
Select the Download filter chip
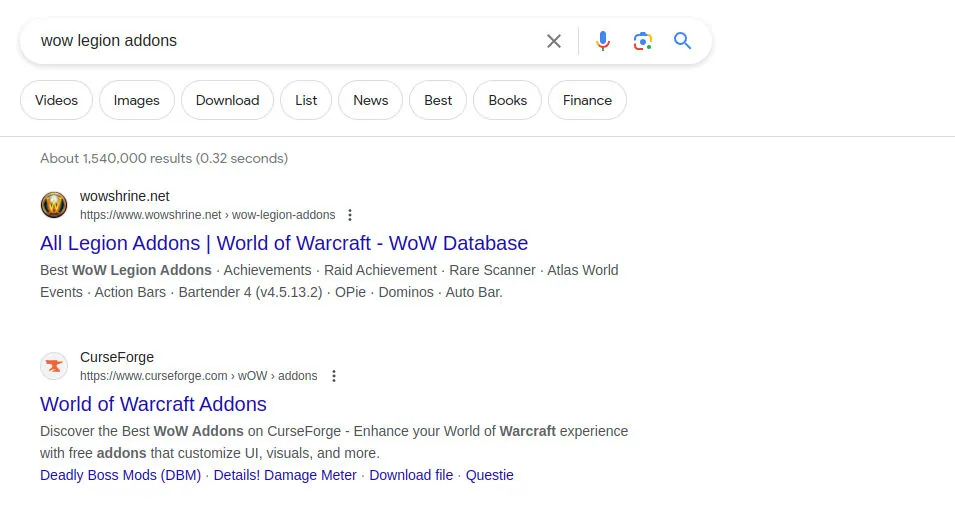tap(227, 100)
